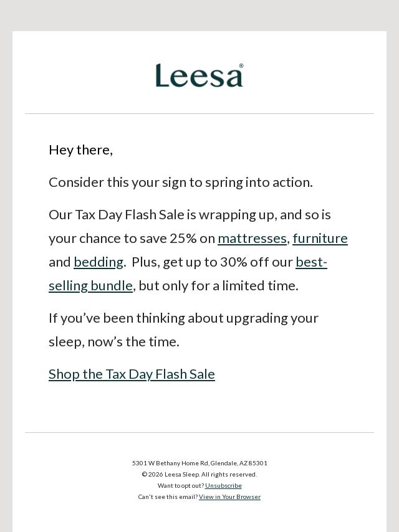This screenshot has width=399, height=532.
Task: Click the Leesa logo
Action: [199, 75]
